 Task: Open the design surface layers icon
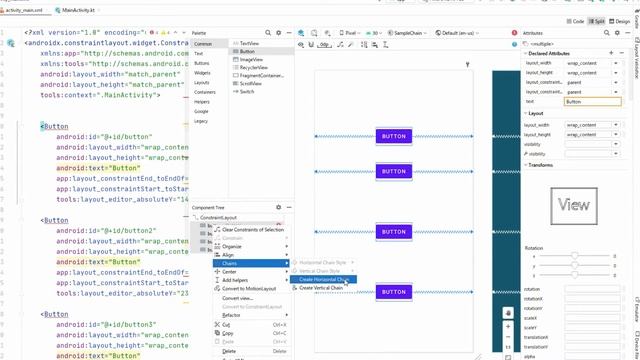pyautogui.click(x=301, y=33)
